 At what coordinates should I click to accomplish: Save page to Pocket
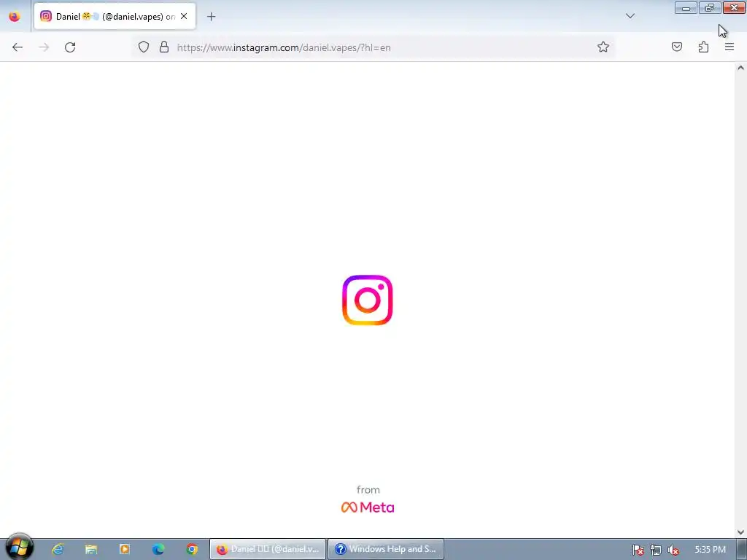click(677, 47)
